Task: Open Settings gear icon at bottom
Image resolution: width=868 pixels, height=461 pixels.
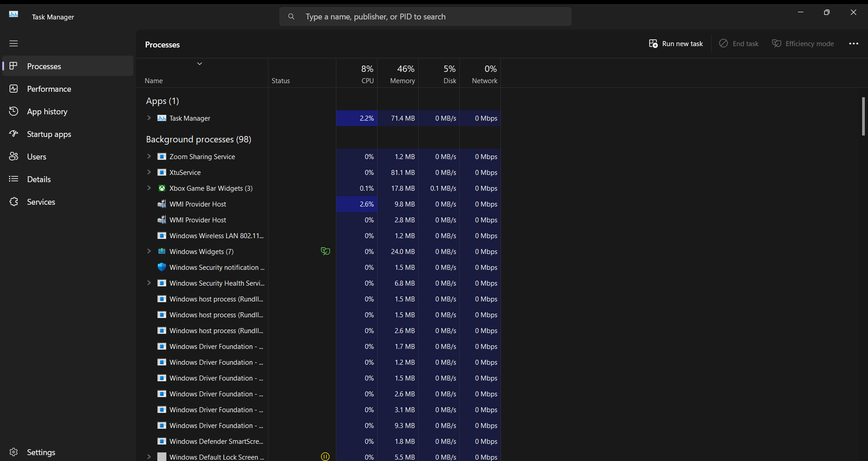Action: (x=14, y=452)
